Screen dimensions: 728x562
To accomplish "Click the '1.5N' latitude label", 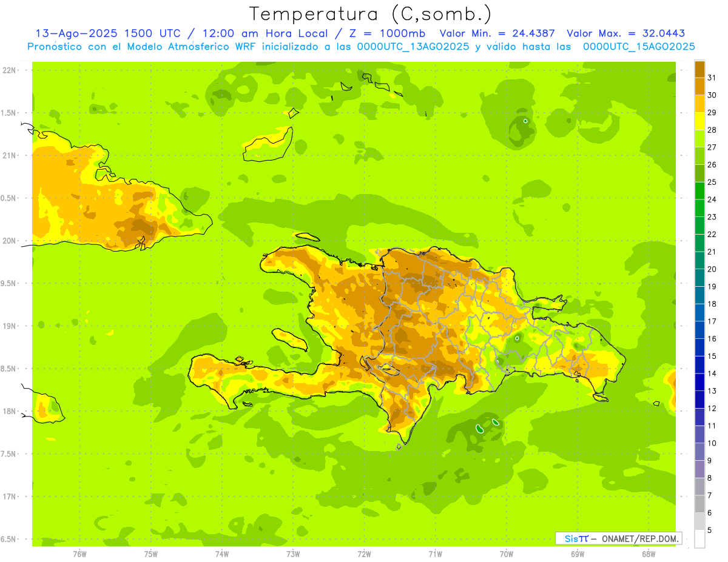I will pyautogui.click(x=8, y=113).
